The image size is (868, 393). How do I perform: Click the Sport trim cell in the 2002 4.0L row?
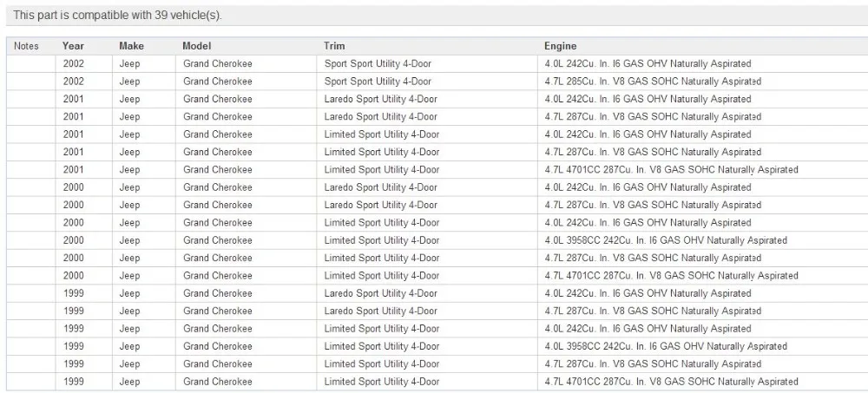378,63
